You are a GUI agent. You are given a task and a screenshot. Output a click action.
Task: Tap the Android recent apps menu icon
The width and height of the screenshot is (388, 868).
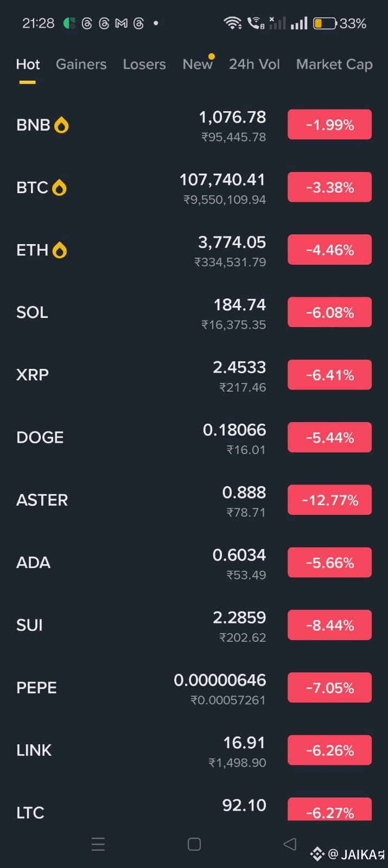pos(98,844)
